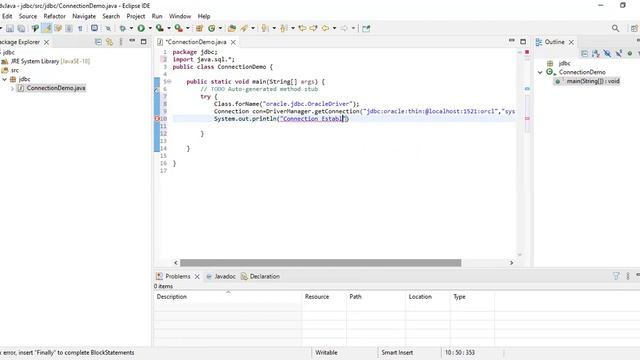
Task: Toggle Show Whitespace Characters paragraph icon
Action: click(x=80, y=28)
